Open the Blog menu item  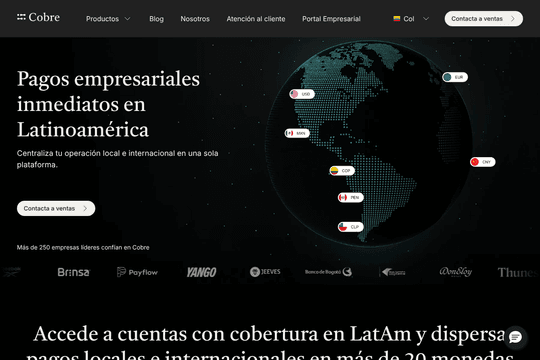(x=156, y=19)
